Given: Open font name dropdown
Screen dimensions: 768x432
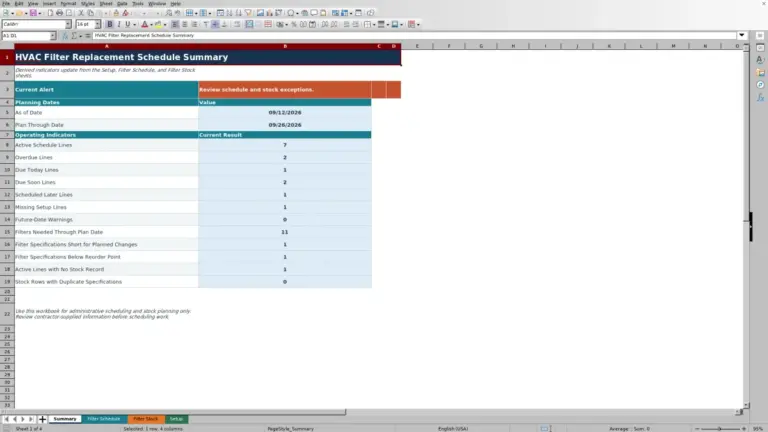Looking at the screenshot, I should [x=68, y=24].
